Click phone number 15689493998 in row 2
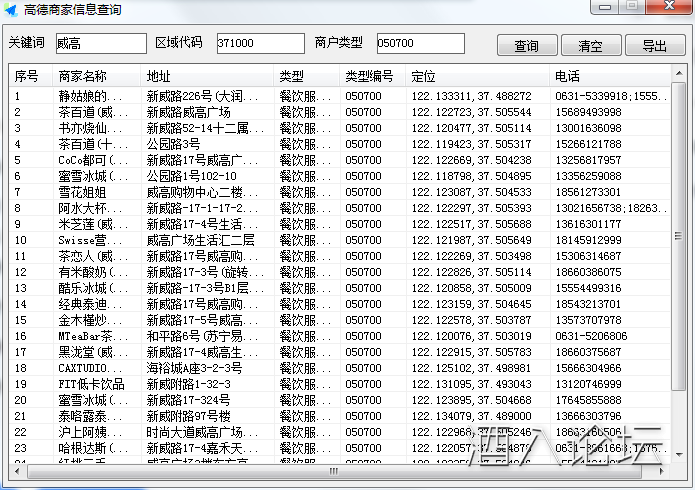 click(588, 113)
